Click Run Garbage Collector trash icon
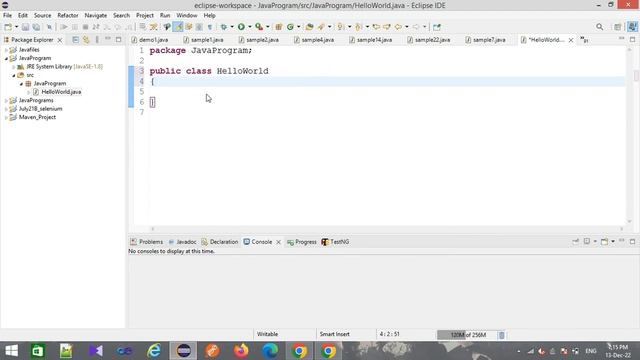The width and height of the screenshot is (640, 360). point(502,335)
